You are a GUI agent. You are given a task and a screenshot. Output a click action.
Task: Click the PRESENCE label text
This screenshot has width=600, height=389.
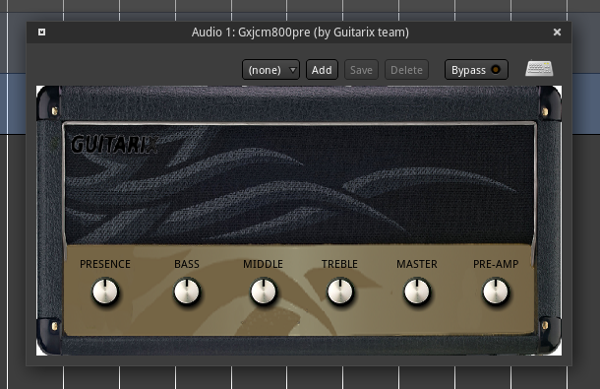(105, 264)
